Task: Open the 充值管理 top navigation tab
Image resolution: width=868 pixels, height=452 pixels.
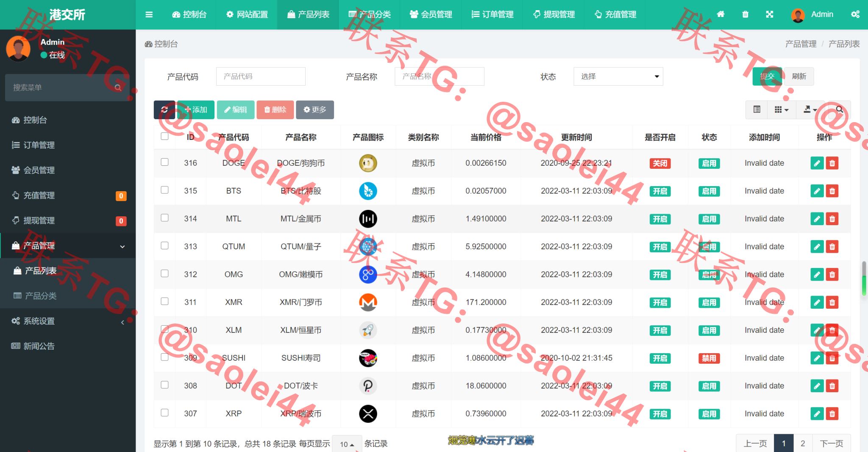Action: [615, 14]
